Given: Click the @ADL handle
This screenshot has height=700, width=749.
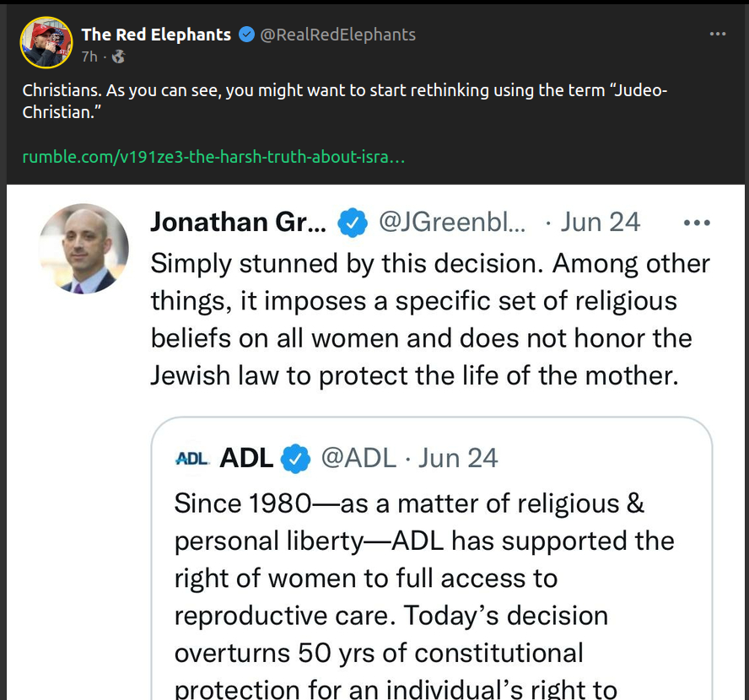Looking at the screenshot, I should (x=358, y=458).
